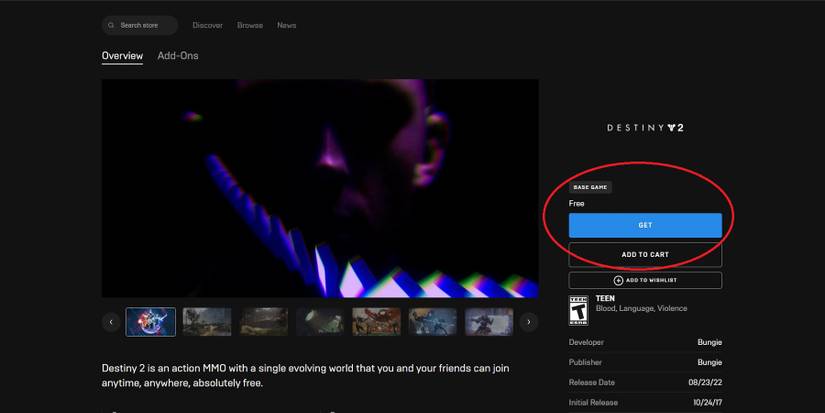
Task: Select the first highlighted media thumbnail
Action: pos(151,322)
